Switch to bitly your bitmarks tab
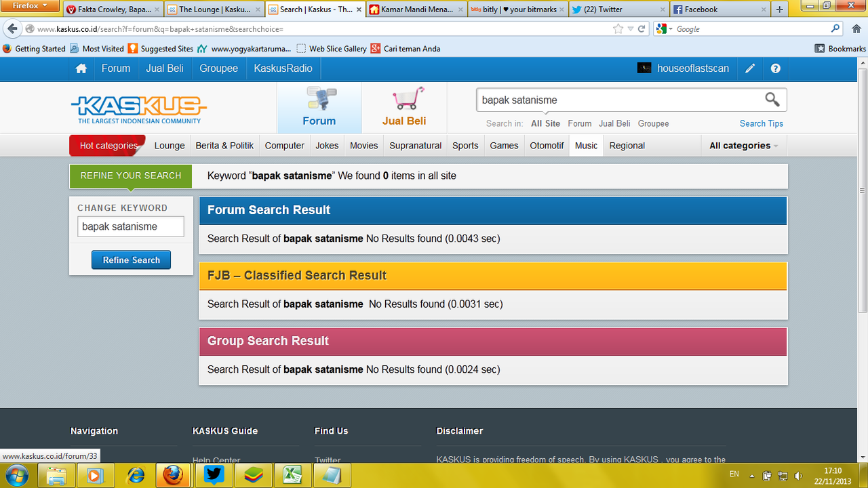868x488 pixels. point(517,9)
